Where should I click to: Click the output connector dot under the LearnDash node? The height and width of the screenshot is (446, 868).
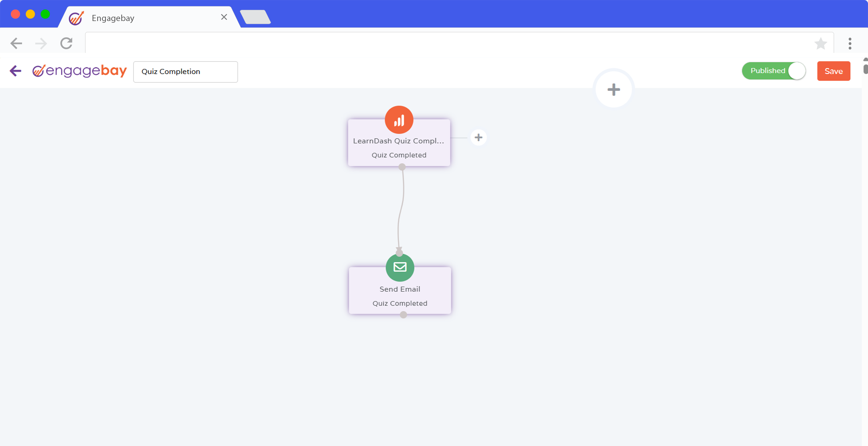[402, 167]
